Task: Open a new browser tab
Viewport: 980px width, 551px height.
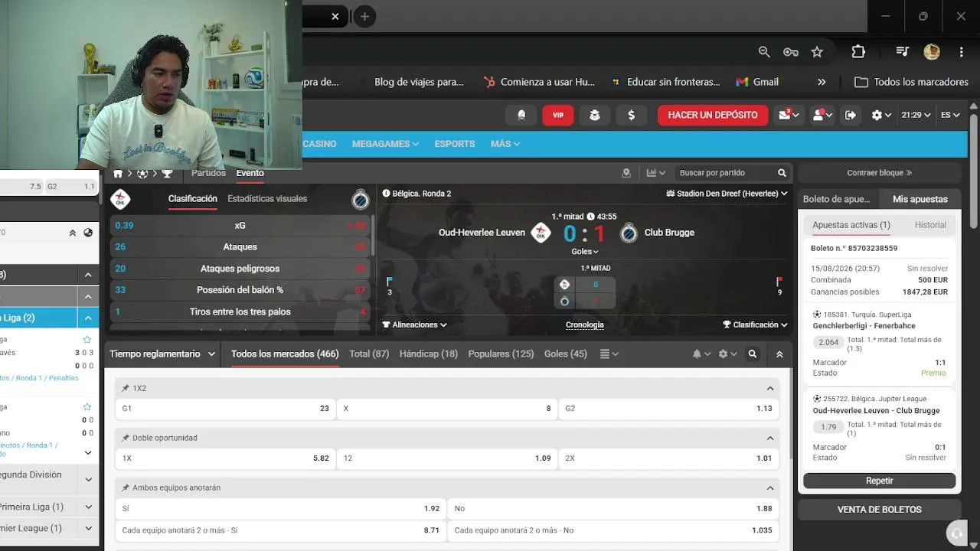Action: (x=364, y=16)
